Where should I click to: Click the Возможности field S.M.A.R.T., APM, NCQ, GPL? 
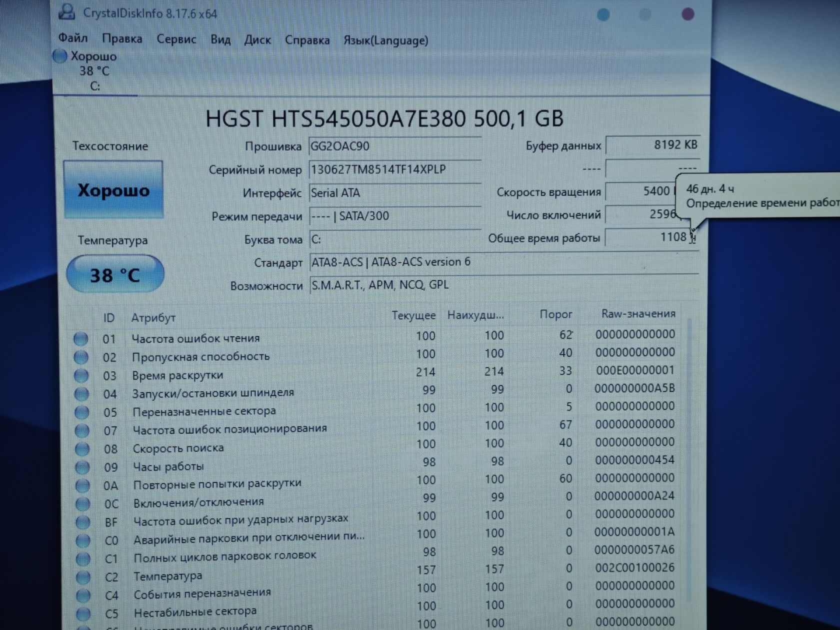[503, 285]
